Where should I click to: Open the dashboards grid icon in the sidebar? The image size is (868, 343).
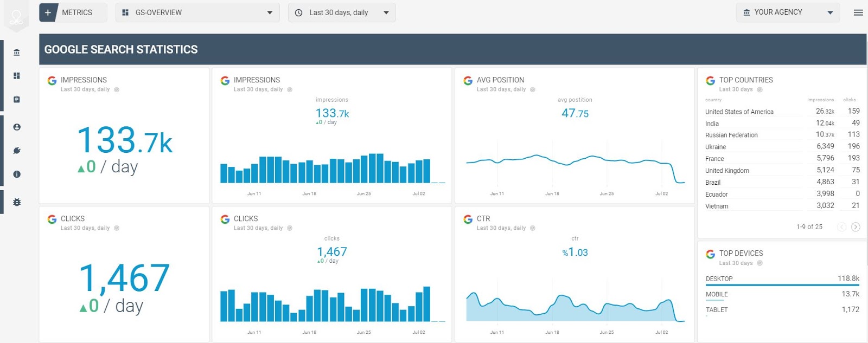(x=17, y=76)
